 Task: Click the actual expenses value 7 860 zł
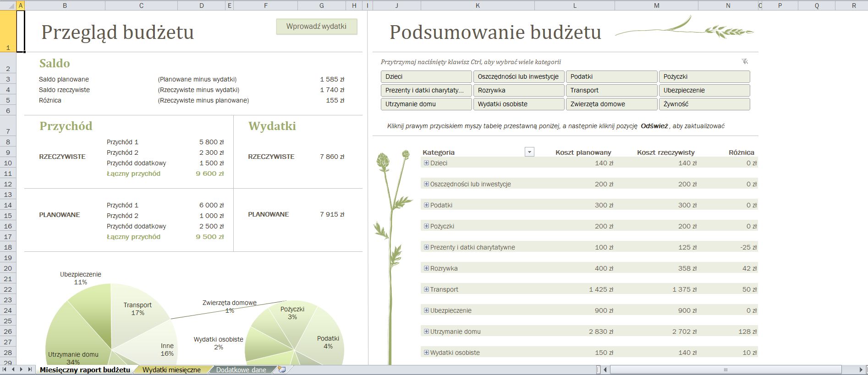pos(332,157)
